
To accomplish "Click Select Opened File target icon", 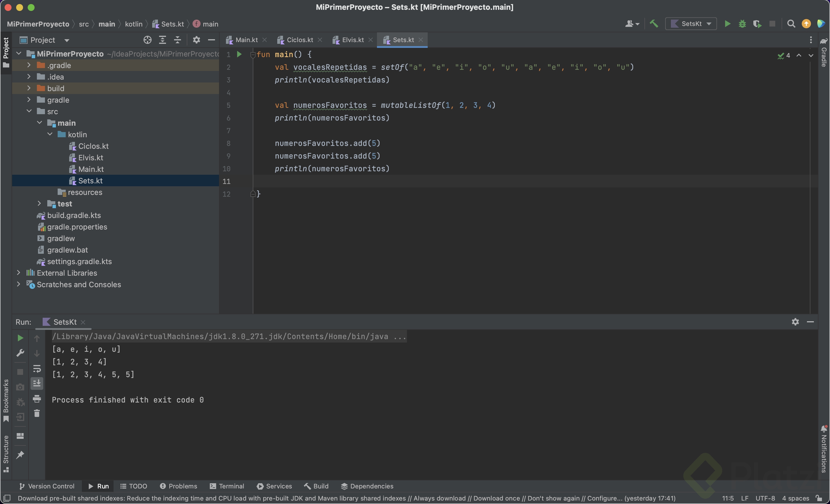I will [x=147, y=40].
